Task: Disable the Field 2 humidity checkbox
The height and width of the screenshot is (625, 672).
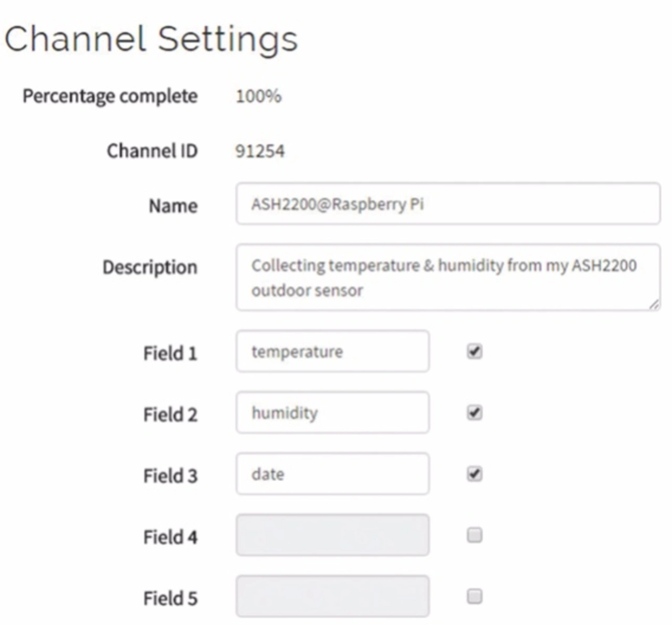Action: [475, 413]
